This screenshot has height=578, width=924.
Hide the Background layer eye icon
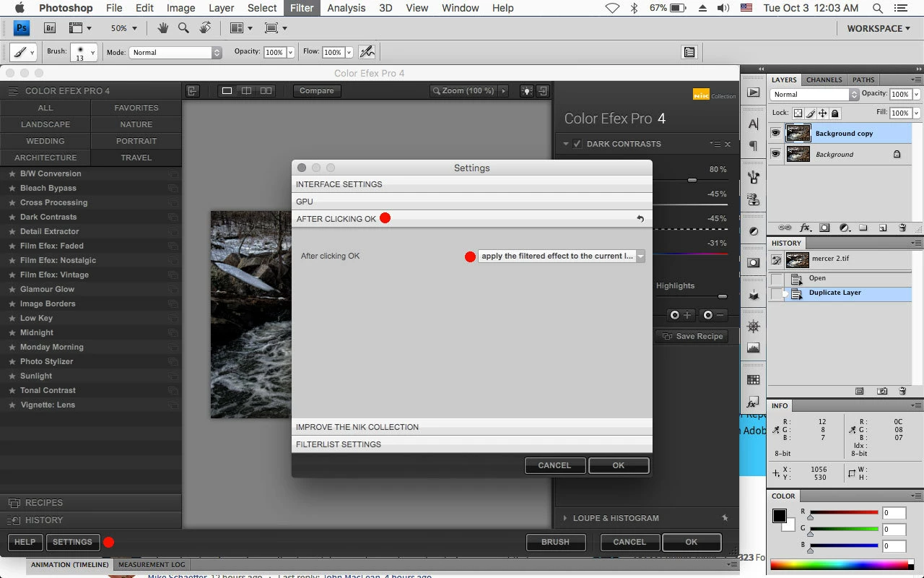pyautogui.click(x=775, y=154)
